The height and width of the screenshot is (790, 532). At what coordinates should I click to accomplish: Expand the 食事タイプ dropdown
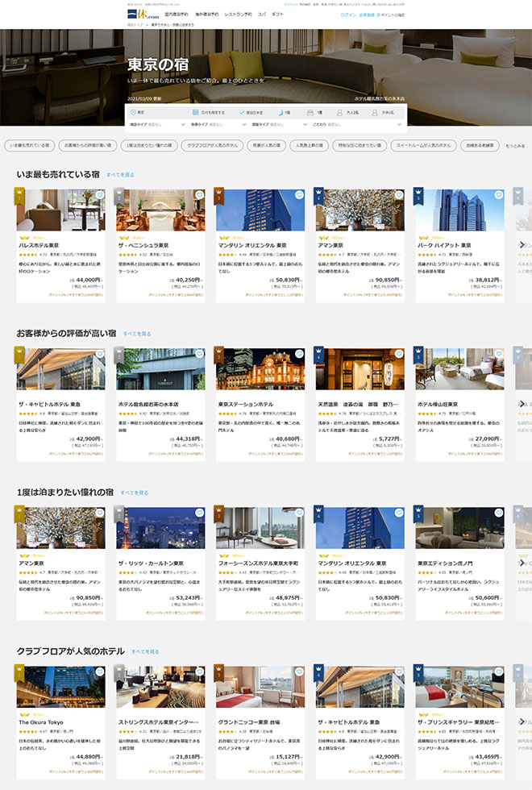click(x=218, y=124)
